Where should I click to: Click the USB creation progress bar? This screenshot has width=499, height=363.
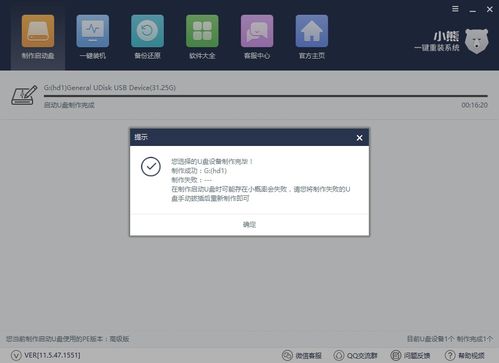pos(266,96)
